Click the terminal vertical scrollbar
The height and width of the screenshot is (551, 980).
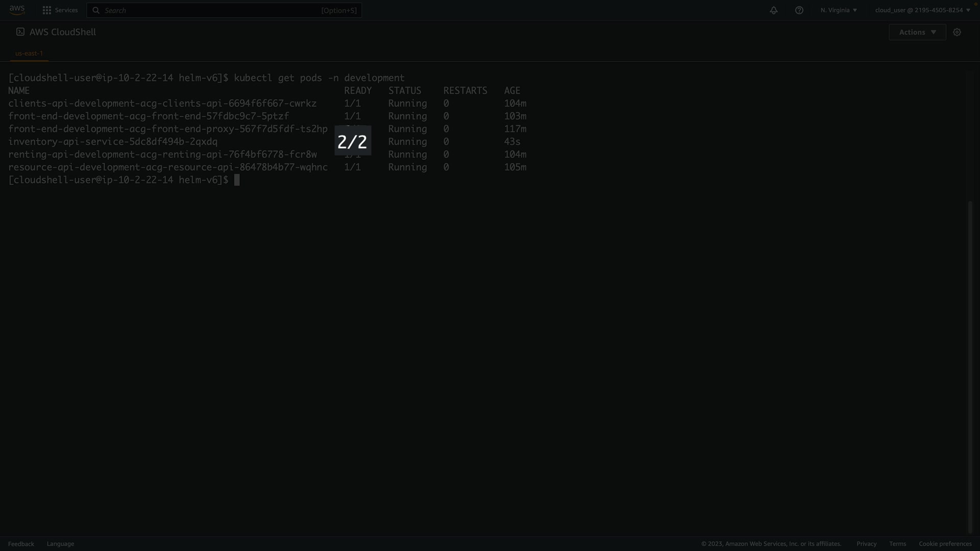(970, 367)
